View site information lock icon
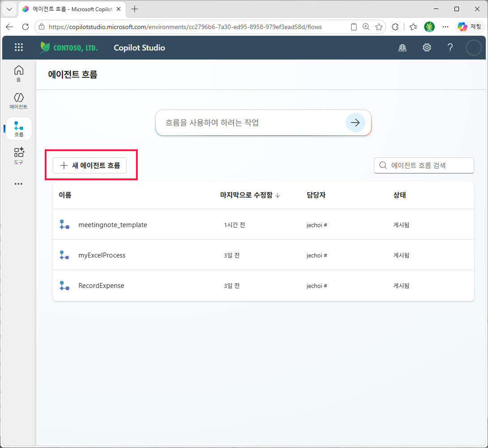The height and width of the screenshot is (448, 488). [x=42, y=27]
